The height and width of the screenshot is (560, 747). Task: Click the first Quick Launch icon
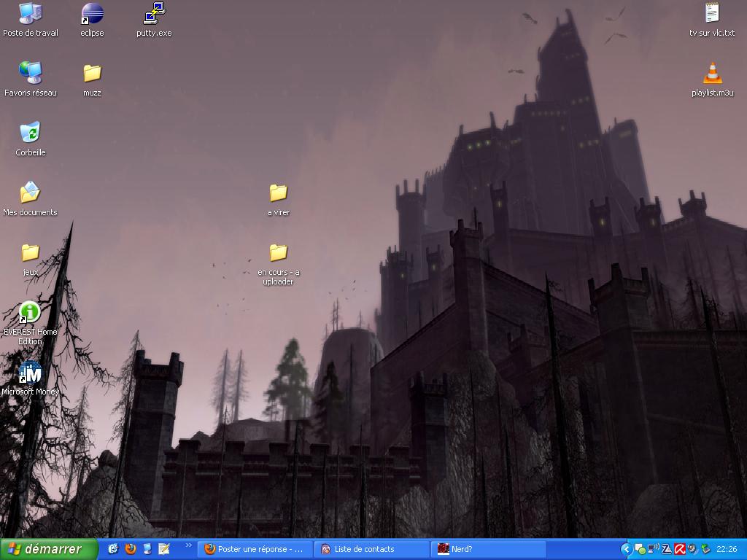(x=113, y=549)
